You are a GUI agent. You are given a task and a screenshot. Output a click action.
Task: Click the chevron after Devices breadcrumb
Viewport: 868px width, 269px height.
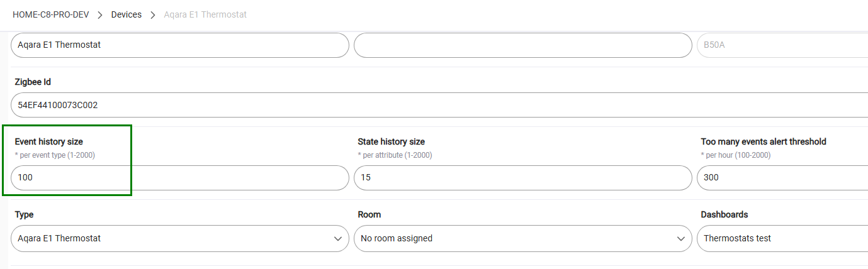153,14
